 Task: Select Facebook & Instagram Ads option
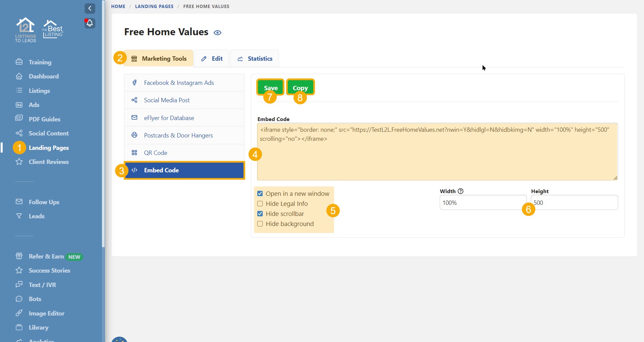click(x=179, y=83)
